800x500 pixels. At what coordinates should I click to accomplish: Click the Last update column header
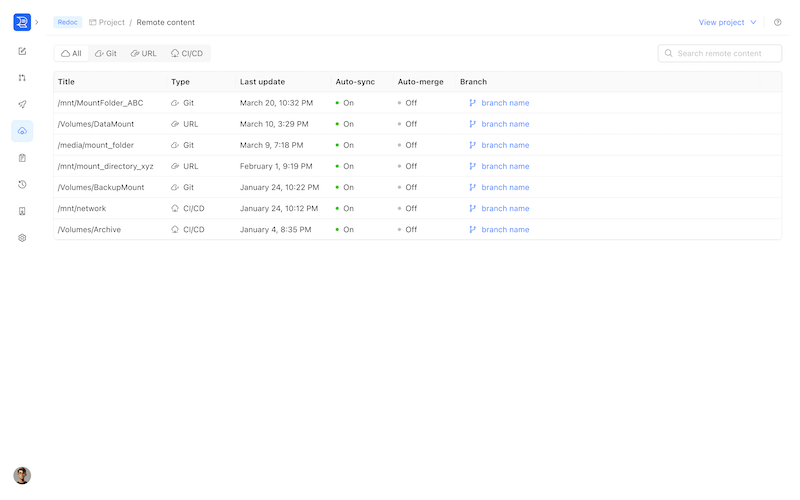[262, 82]
